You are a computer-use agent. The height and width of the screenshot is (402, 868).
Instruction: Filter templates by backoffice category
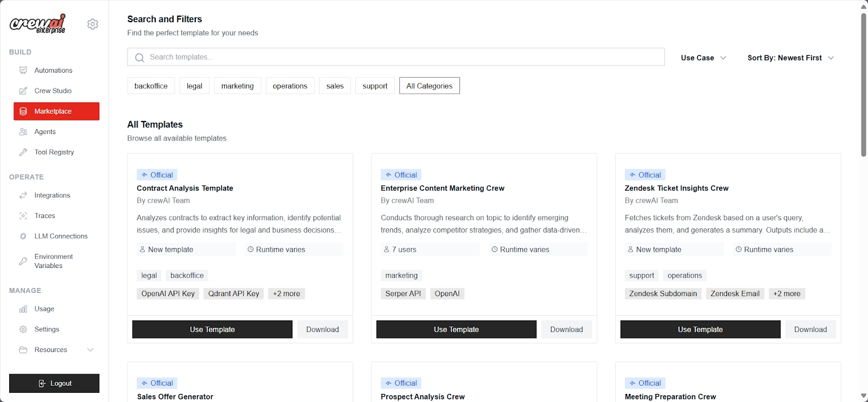coord(151,86)
